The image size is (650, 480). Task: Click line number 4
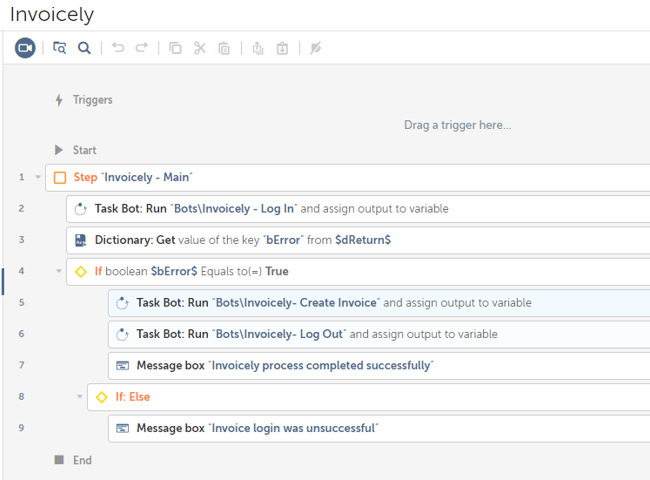click(22, 271)
